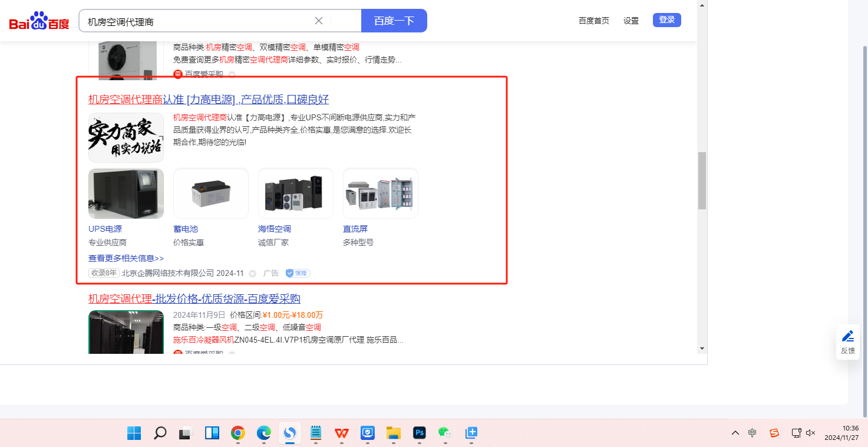Open WPS Office from the taskbar
Viewport: 868px width, 447px height.
tap(342, 433)
